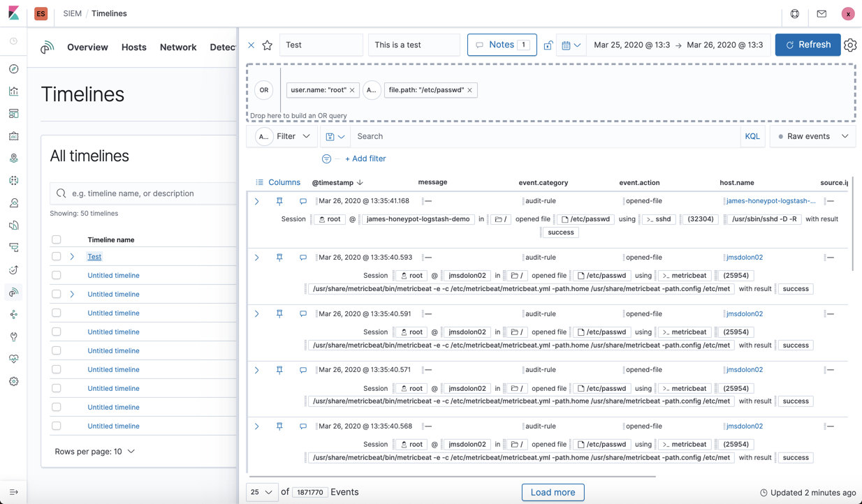Open the Stack Monitoring heartbeat icon in sidebar
Image resolution: width=862 pixels, height=504 pixels.
click(x=13, y=360)
